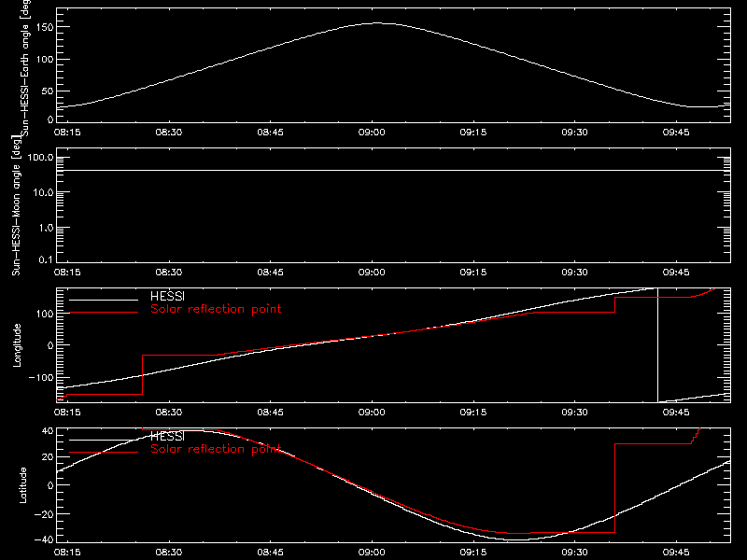This screenshot has width=747, height=560.
Task: Click the 100 tick on Longitude axis
Action: pyautogui.click(x=44, y=314)
